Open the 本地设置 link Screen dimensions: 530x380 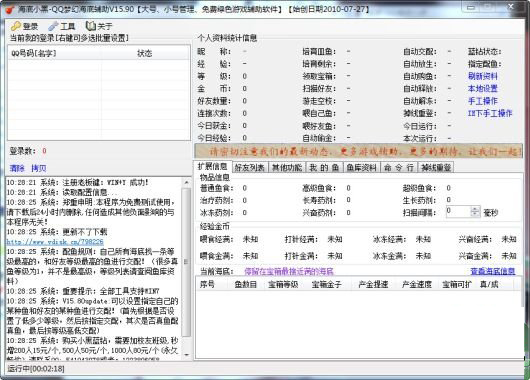[x=482, y=89]
